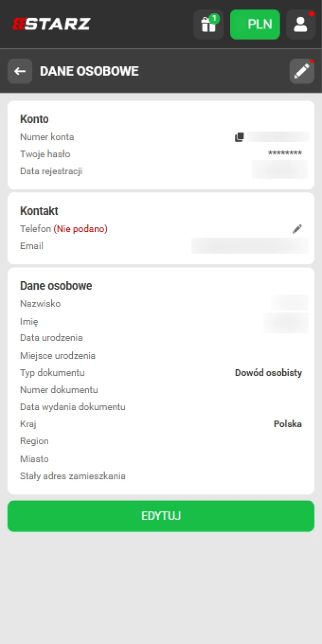Image resolution: width=322 pixels, height=644 pixels.
Task: Select the Konto section heading
Action: tap(34, 119)
